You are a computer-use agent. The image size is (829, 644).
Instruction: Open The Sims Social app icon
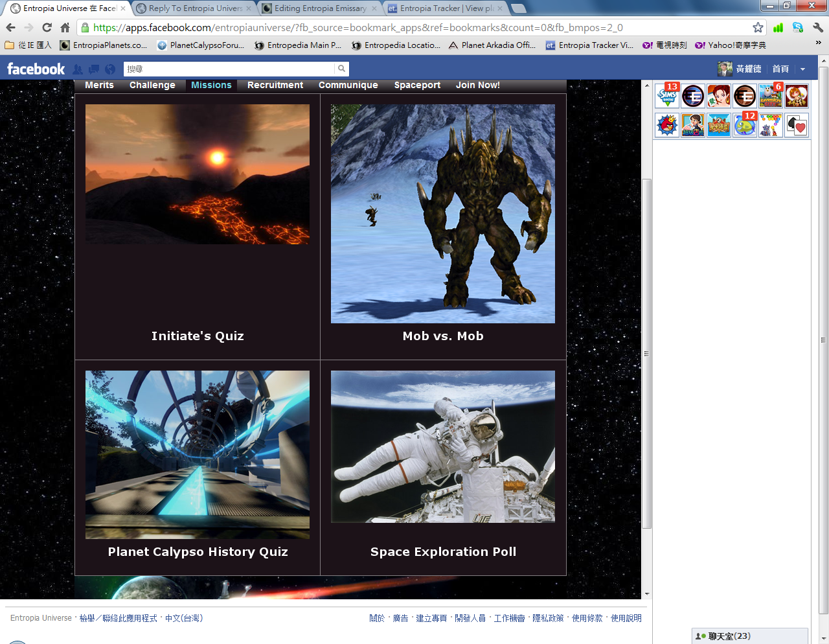pos(667,97)
